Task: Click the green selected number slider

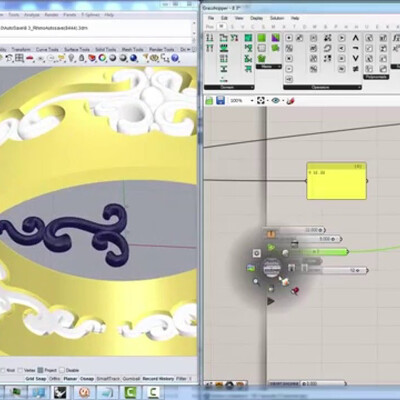Action: pos(318,252)
